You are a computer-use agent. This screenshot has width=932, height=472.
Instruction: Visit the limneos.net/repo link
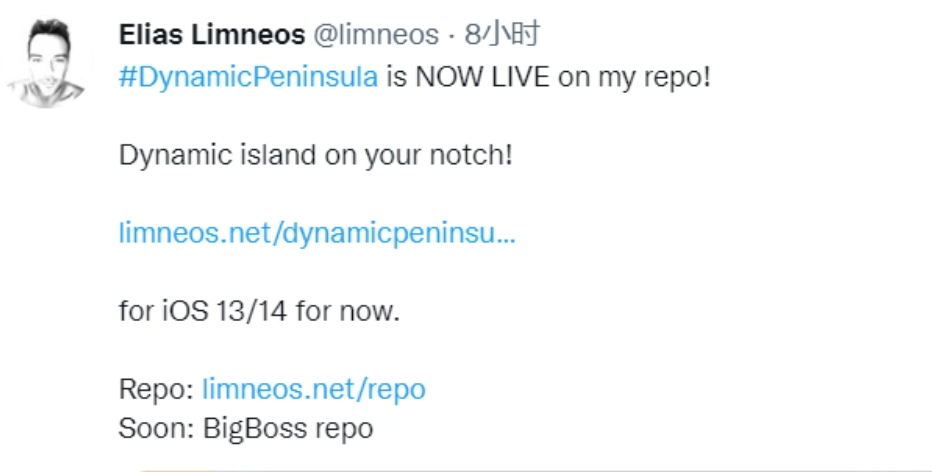coord(313,389)
